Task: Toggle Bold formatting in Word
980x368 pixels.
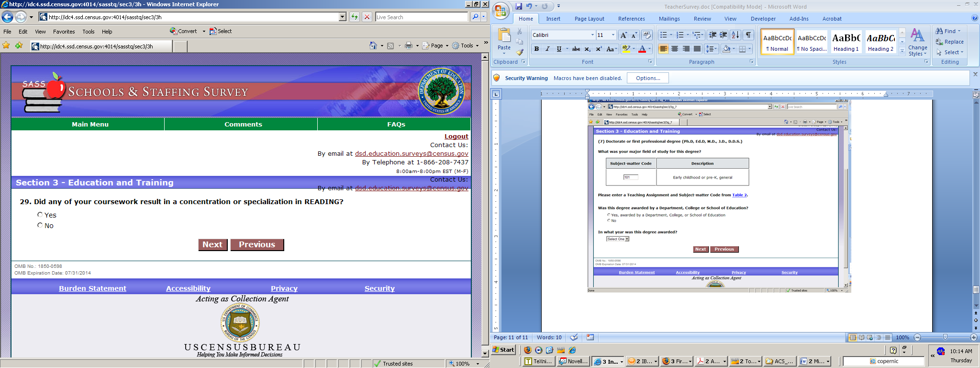Action: [536, 49]
